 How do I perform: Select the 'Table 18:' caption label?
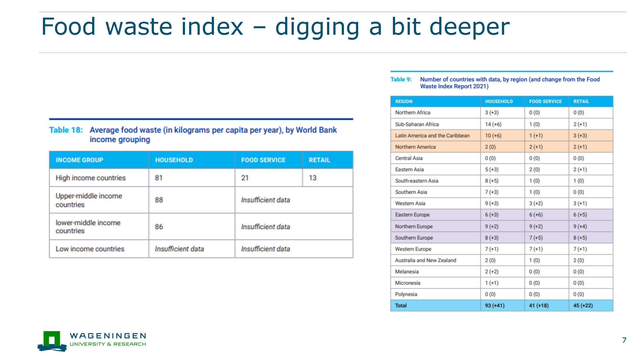(66, 130)
